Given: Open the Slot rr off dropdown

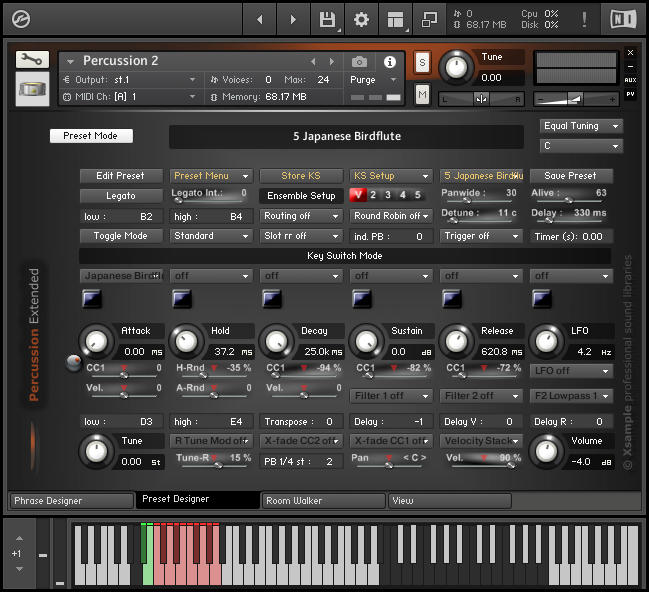Looking at the screenshot, I should pyautogui.click(x=301, y=236).
